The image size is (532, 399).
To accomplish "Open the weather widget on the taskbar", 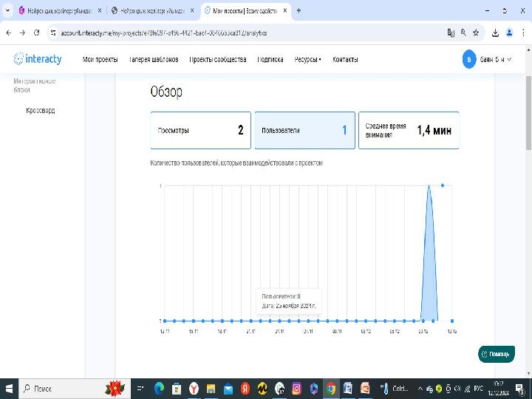I will pos(395,389).
